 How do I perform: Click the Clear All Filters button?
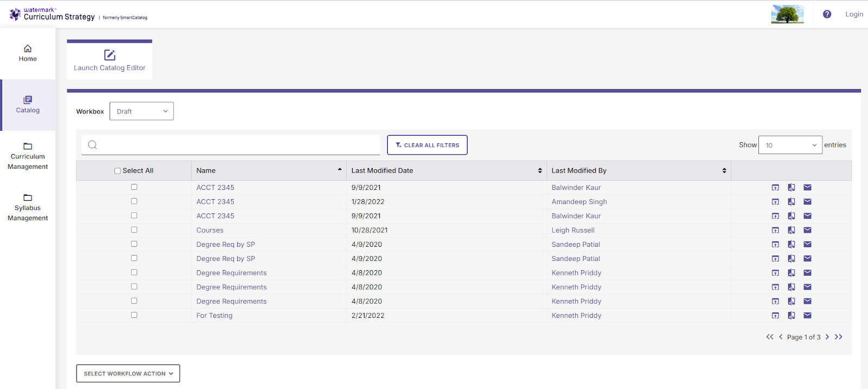pyautogui.click(x=427, y=145)
